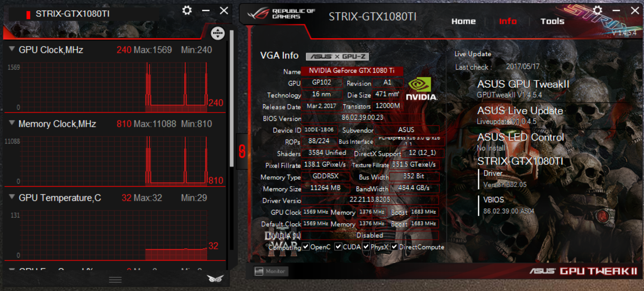Click the round expand/collapse arrows icon in monitor window

click(218, 33)
